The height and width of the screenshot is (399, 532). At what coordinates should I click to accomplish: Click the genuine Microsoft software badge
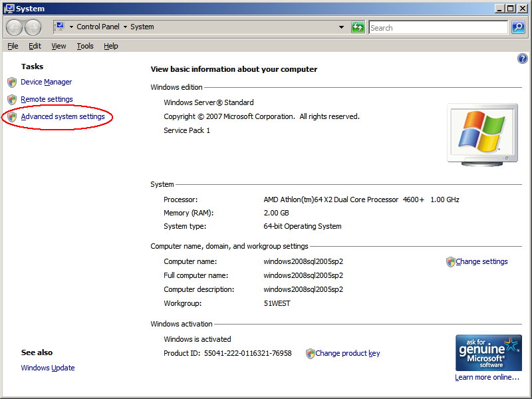pos(489,353)
